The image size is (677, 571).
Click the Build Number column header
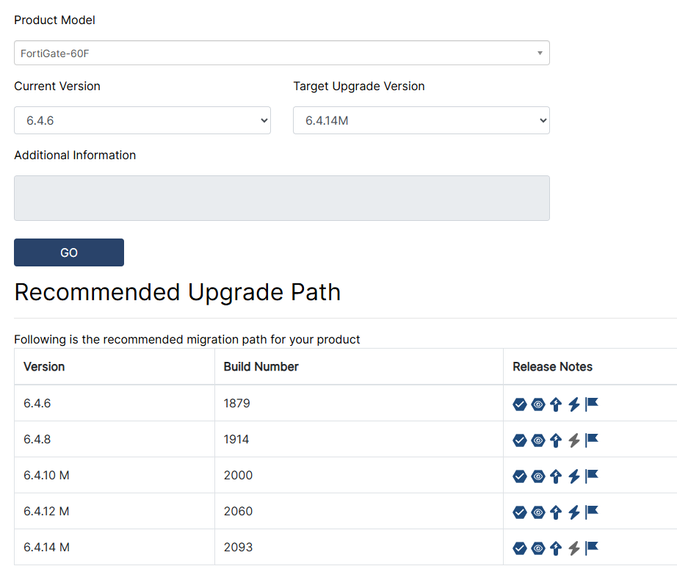pyautogui.click(x=261, y=367)
